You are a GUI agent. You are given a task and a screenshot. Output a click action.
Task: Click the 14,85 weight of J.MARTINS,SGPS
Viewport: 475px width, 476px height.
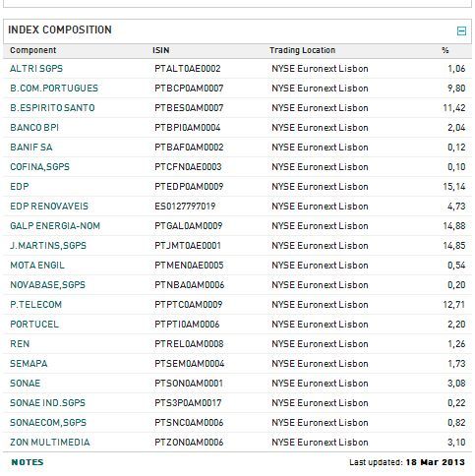454,246
